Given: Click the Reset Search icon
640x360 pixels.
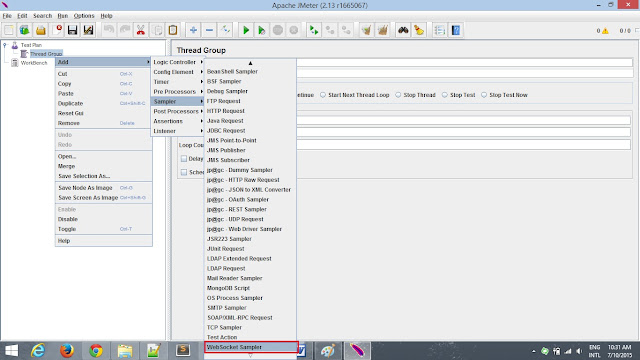Looking at the screenshot, I should pyautogui.click(x=419, y=30).
